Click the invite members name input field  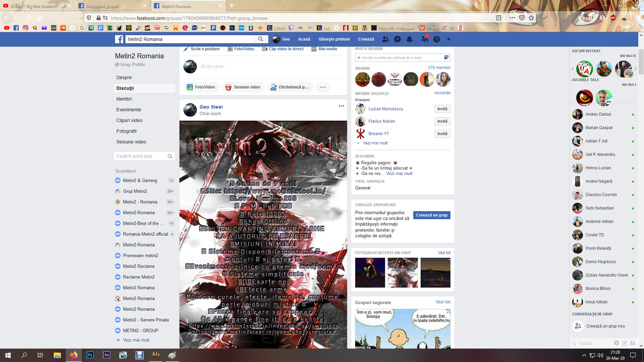pos(403,58)
